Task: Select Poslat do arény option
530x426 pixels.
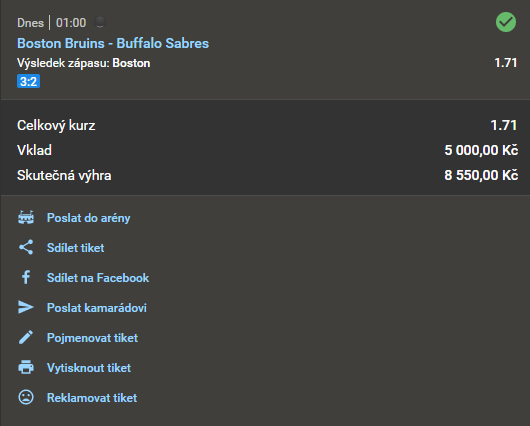Action: click(x=89, y=218)
